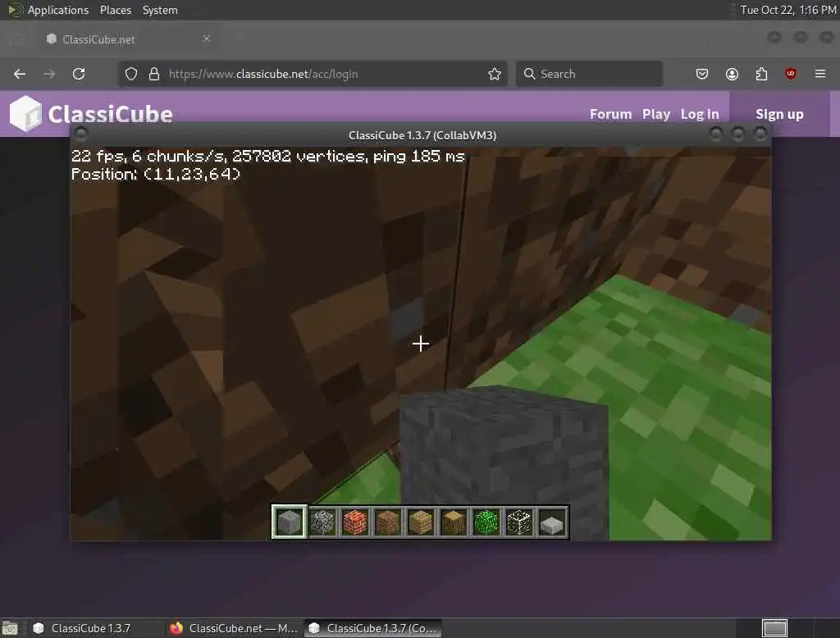This screenshot has height=638, width=840.
Task: Show site security lock information
Action: (x=154, y=74)
